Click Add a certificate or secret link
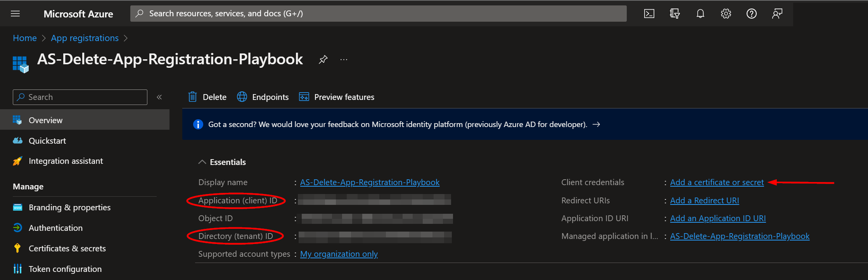The height and width of the screenshot is (280, 868). [x=717, y=182]
